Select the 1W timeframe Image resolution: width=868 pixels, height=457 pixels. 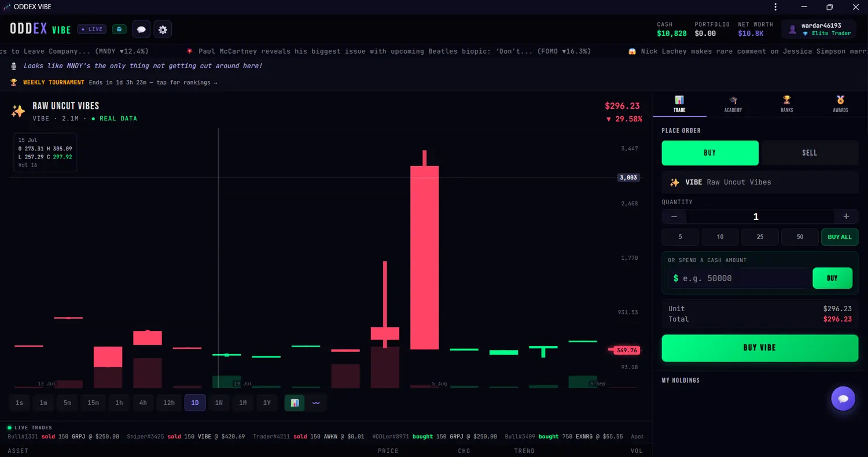[x=219, y=403]
